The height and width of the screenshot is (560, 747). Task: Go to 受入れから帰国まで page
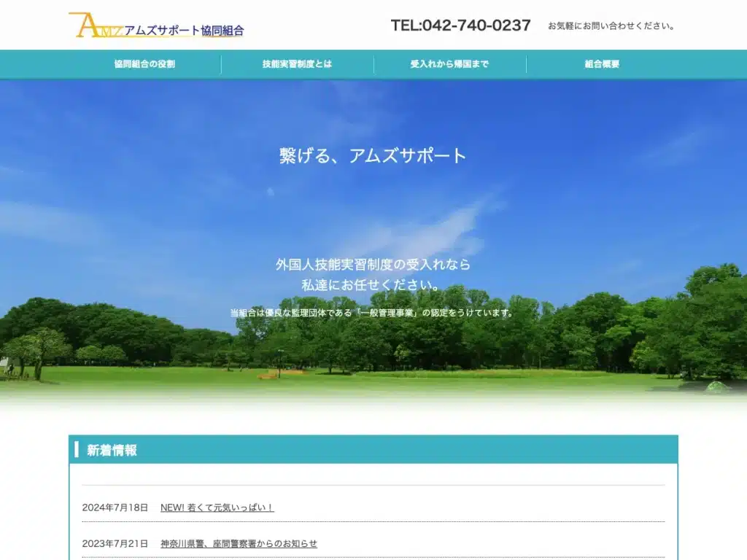tap(449, 64)
